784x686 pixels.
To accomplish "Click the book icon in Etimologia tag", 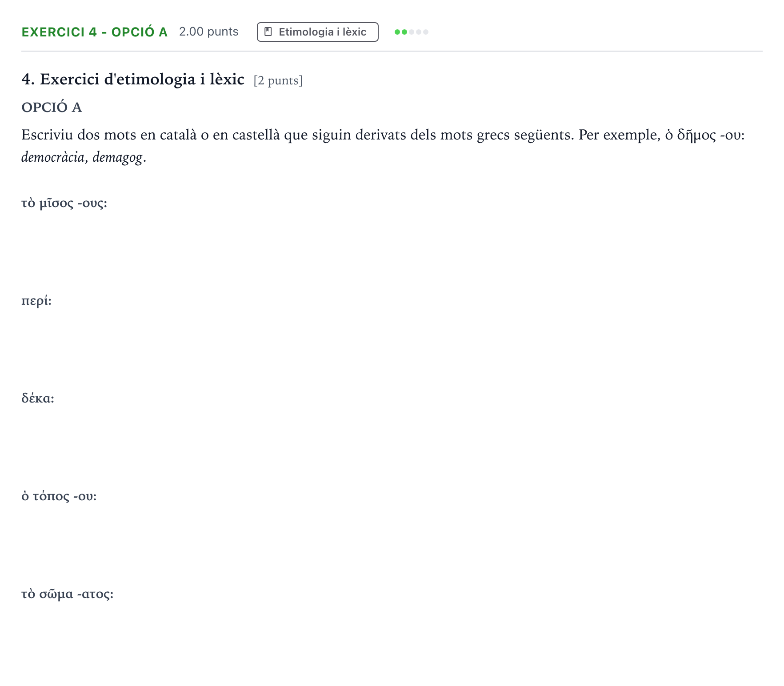I will 268,32.
